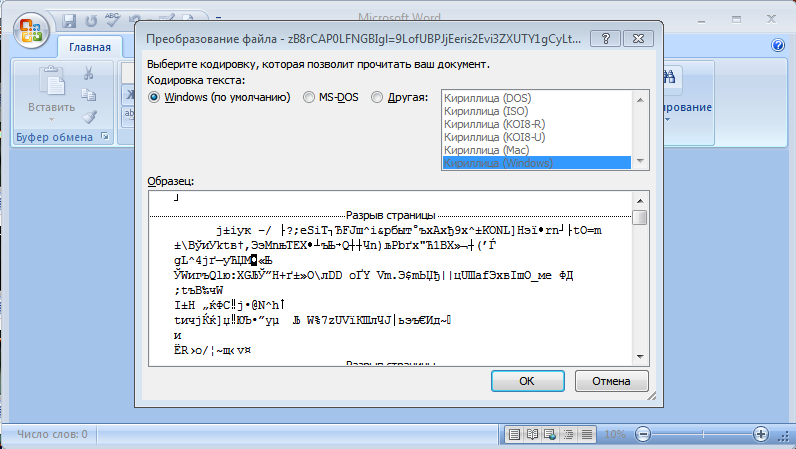Switch to Outline view icon
The image size is (796, 449).
(x=569, y=434)
